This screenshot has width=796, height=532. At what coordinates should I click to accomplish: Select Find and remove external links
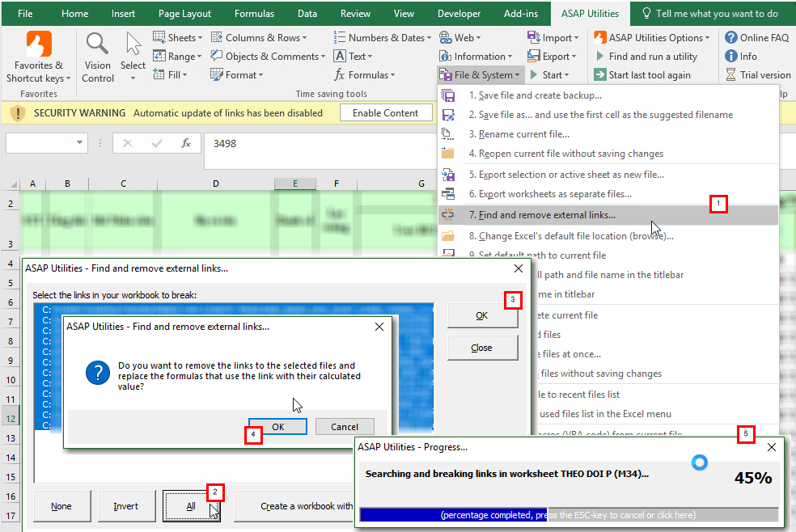[x=608, y=215]
